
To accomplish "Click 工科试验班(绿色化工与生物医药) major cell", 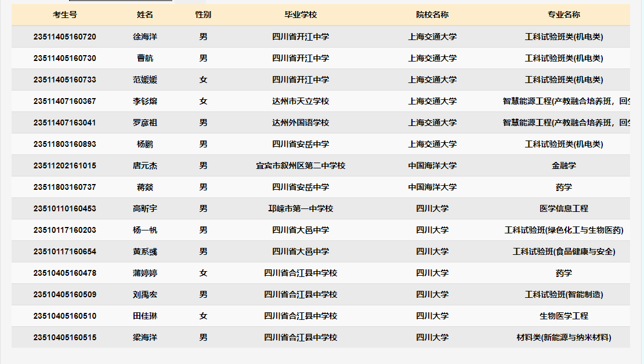I will (x=564, y=230).
